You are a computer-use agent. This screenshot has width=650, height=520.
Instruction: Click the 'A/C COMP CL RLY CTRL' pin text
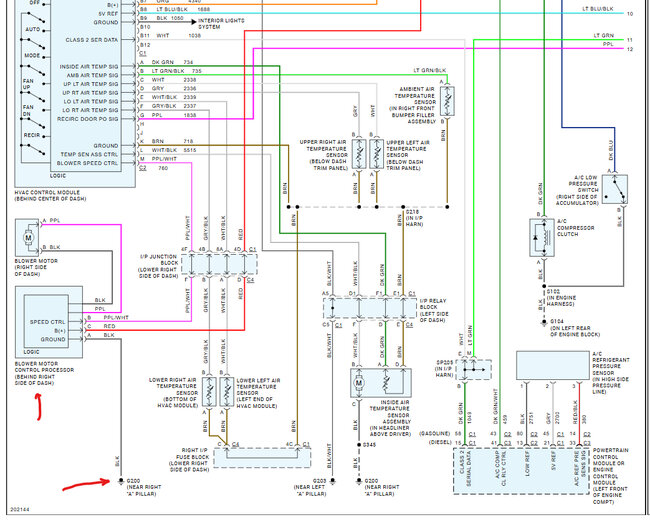coord(500,468)
